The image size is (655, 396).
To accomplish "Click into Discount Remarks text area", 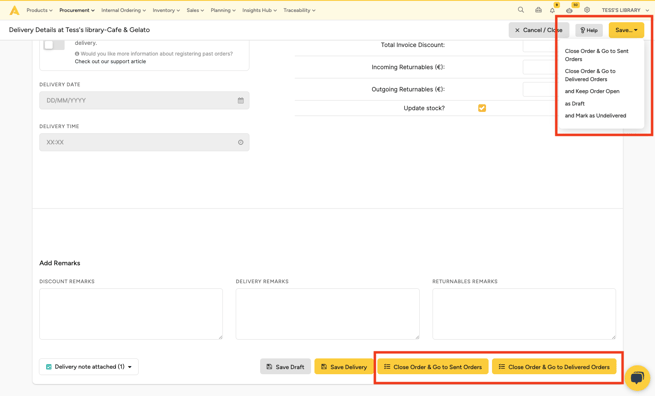I will click(131, 314).
